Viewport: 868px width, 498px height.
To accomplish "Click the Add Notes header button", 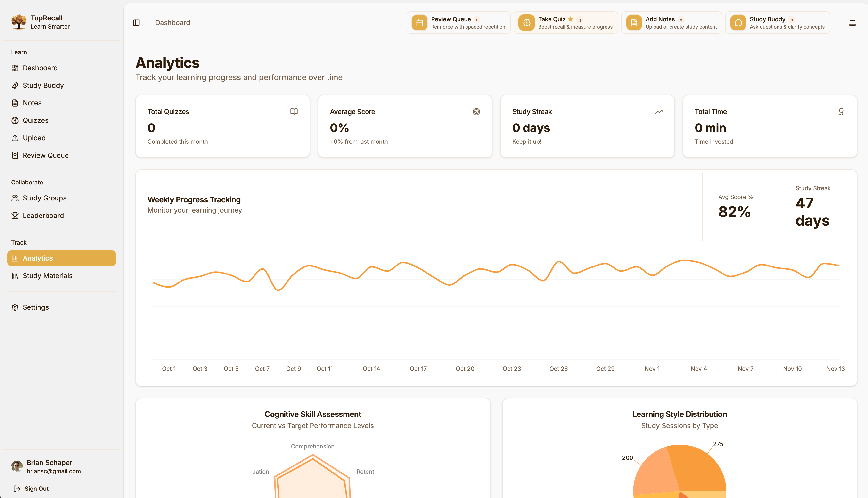I will coord(671,23).
